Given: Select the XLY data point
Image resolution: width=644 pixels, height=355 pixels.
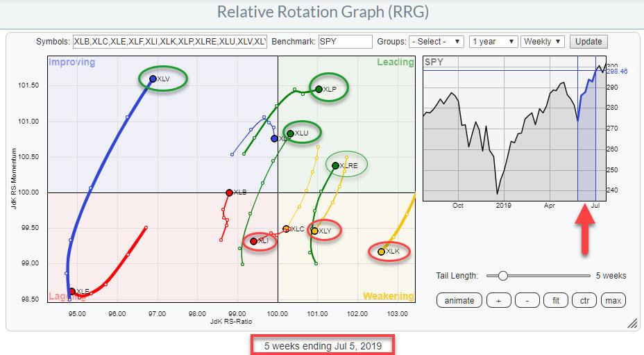Looking at the screenshot, I should (x=314, y=231).
